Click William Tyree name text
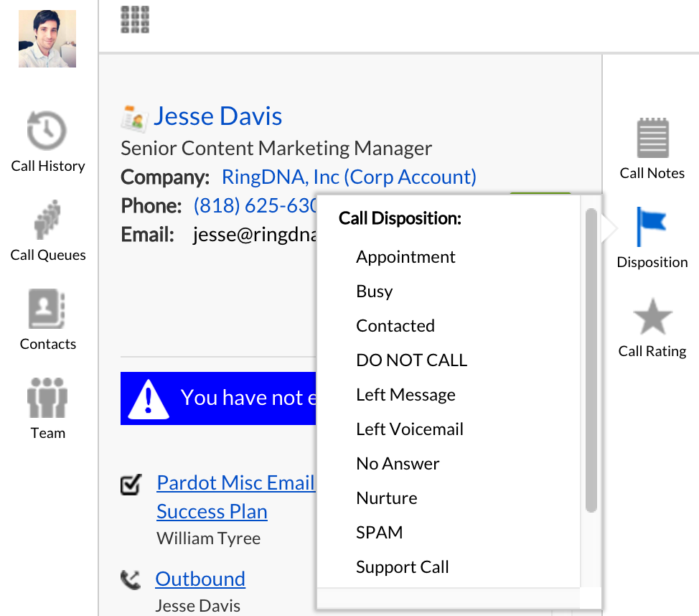The image size is (699, 616). 209,538
